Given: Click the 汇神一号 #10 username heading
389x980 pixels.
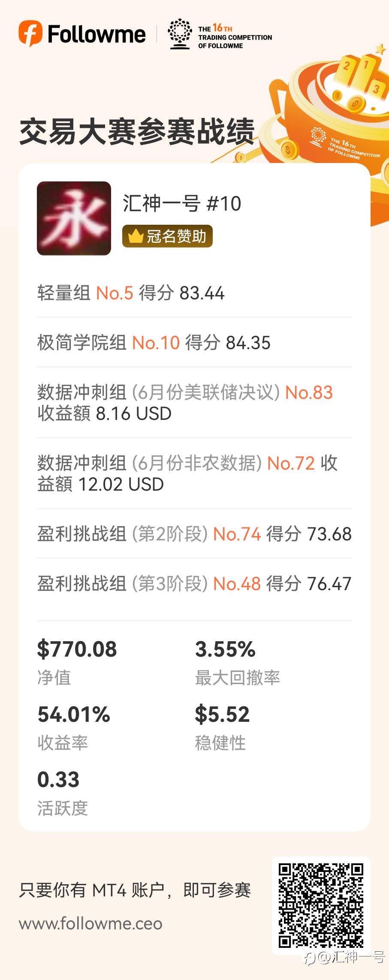Looking at the screenshot, I should pyautogui.click(x=182, y=203).
